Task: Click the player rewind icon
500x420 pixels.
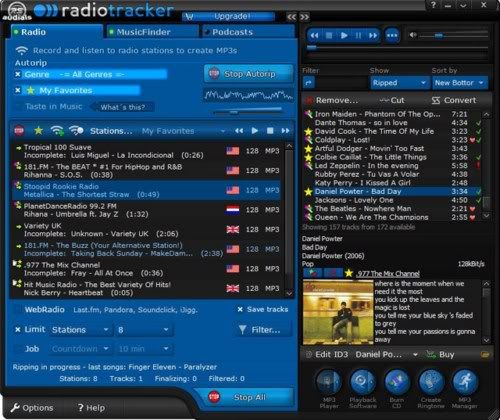Action: [x=314, y=35]
